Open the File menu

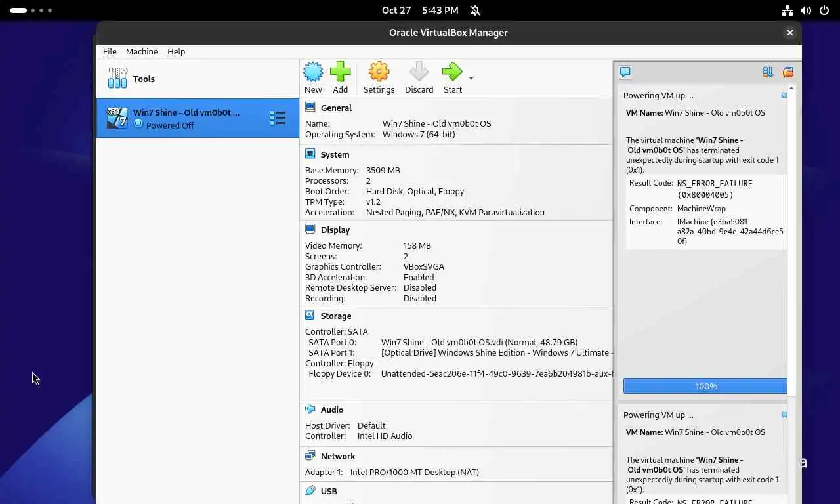(110, 51)
